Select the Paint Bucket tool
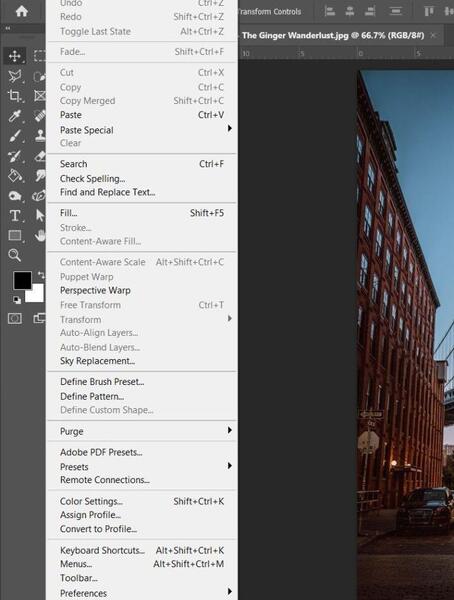The image size is (454, 600). pyautogui.click(x=15, y=176)
